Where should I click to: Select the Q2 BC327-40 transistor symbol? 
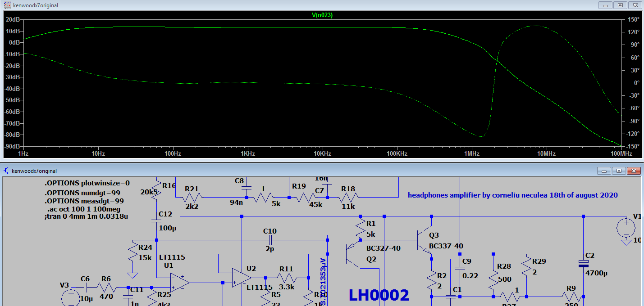[x=353, y=254]
